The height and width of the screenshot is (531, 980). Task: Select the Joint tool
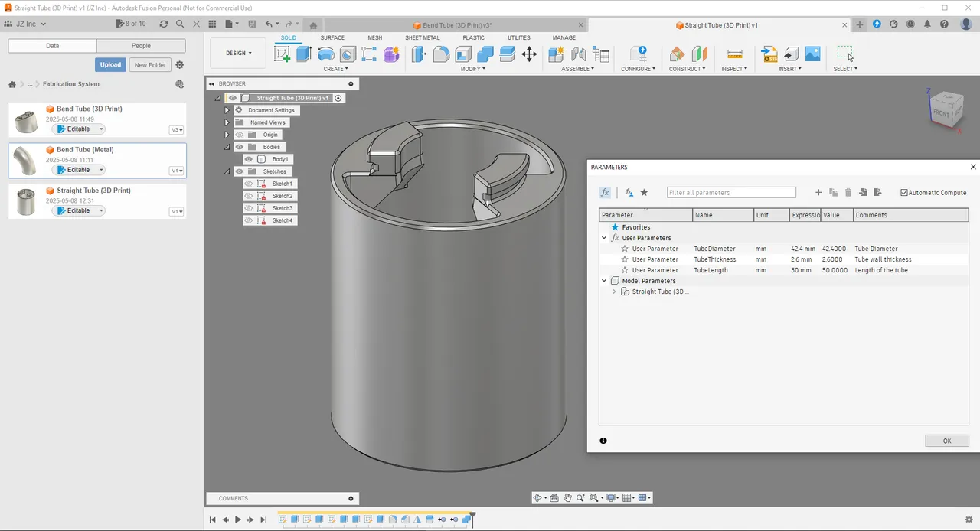(x=579, y=54)
